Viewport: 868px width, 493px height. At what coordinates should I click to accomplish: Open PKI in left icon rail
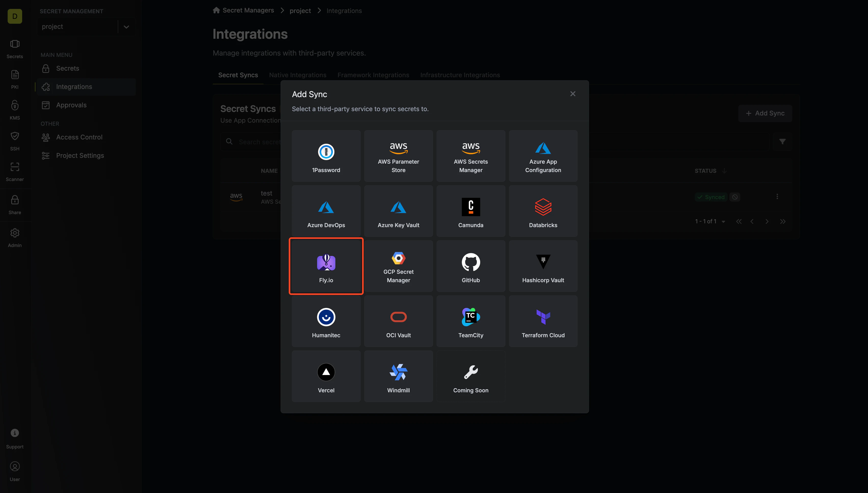[15, 80]
